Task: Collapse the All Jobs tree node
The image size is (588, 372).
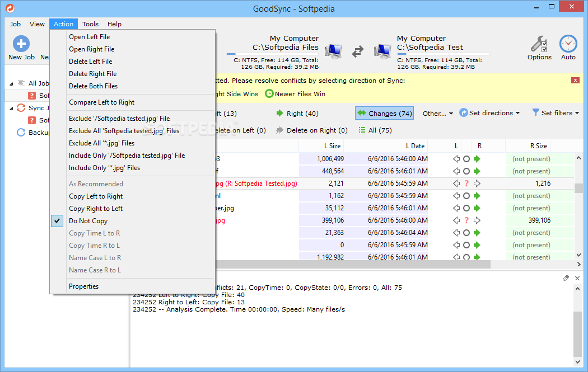Action: coord(11,83)
